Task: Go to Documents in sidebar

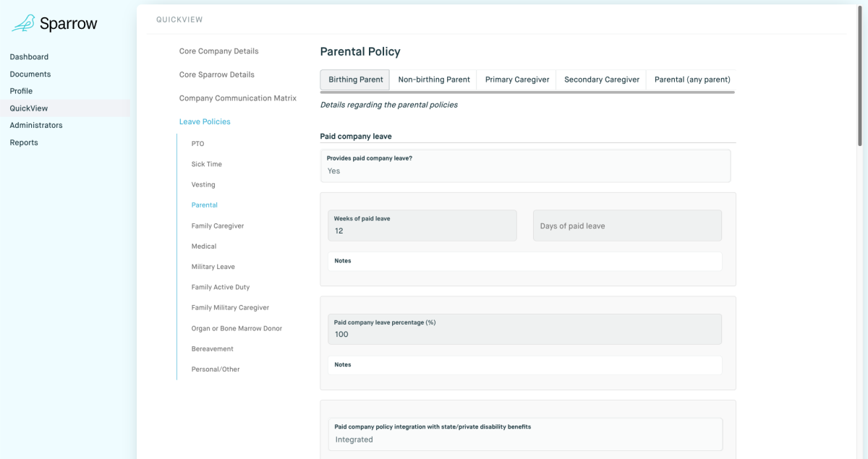Action: pyautogui.click(x=30, y=74)
